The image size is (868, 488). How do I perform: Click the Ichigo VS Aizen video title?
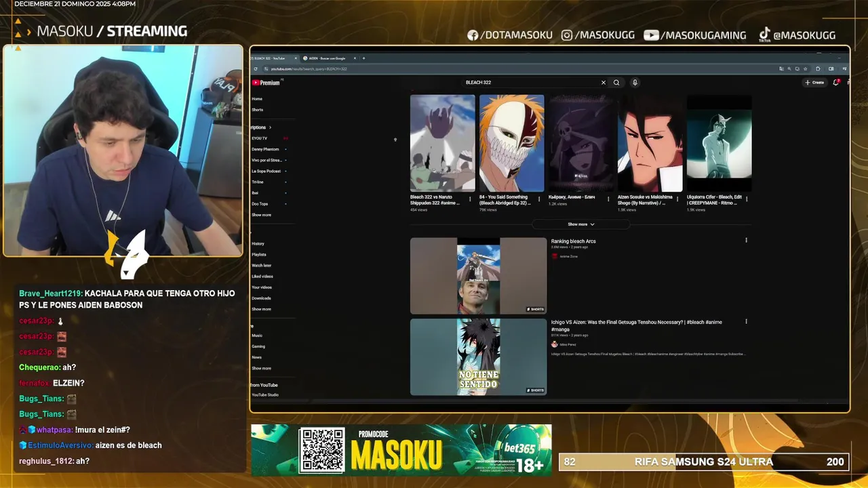pyautogui.click(x=636, y=325)
